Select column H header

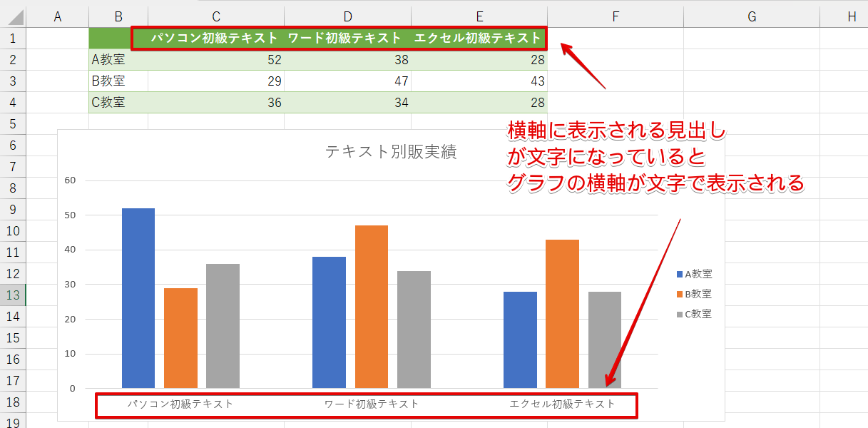pyautogui.click(x=851, y=16)
